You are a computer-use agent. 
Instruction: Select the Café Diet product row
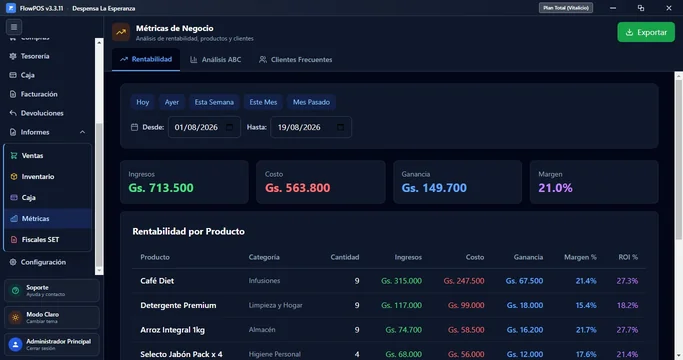(x=389, y=281)
